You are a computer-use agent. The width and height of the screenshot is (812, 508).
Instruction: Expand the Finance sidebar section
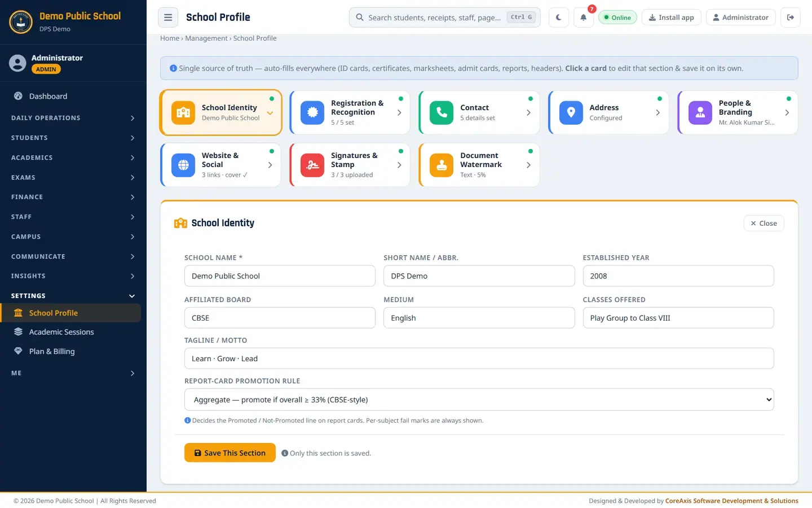tap(73, 197)
